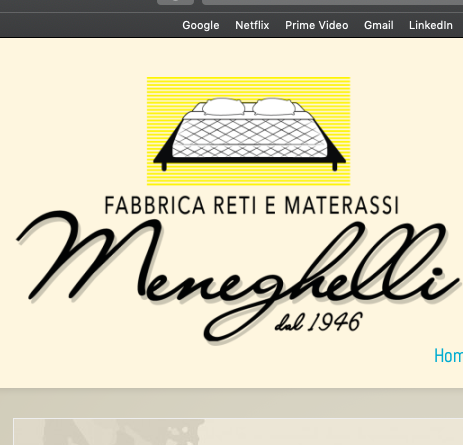Go to the Home navigation link
This screenshot has width=463, height=445.
(448, 356)
